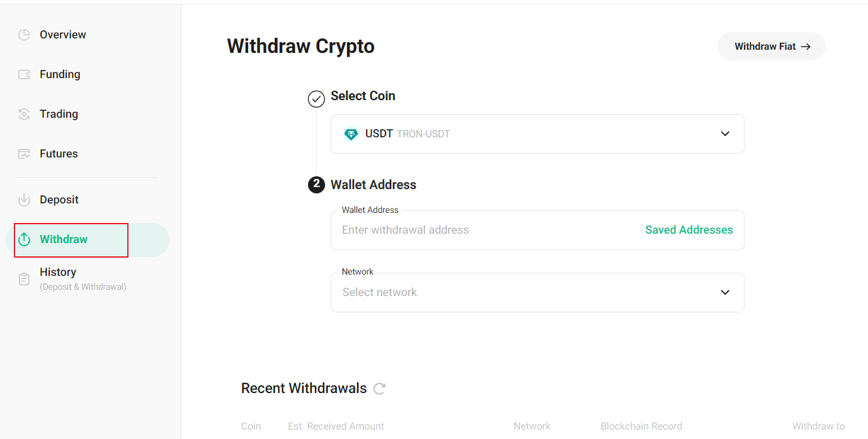
Task: Open the Funding section icon
Action: pos(24,74)
